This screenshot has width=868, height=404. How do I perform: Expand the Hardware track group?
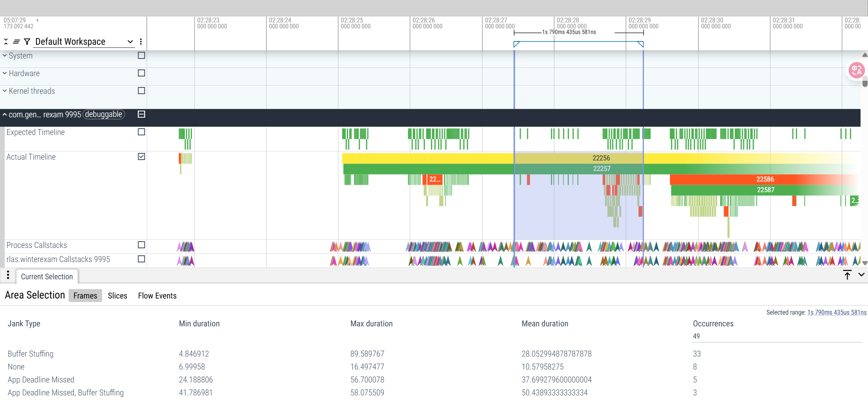pyautogui.click(x=5, y=73)
